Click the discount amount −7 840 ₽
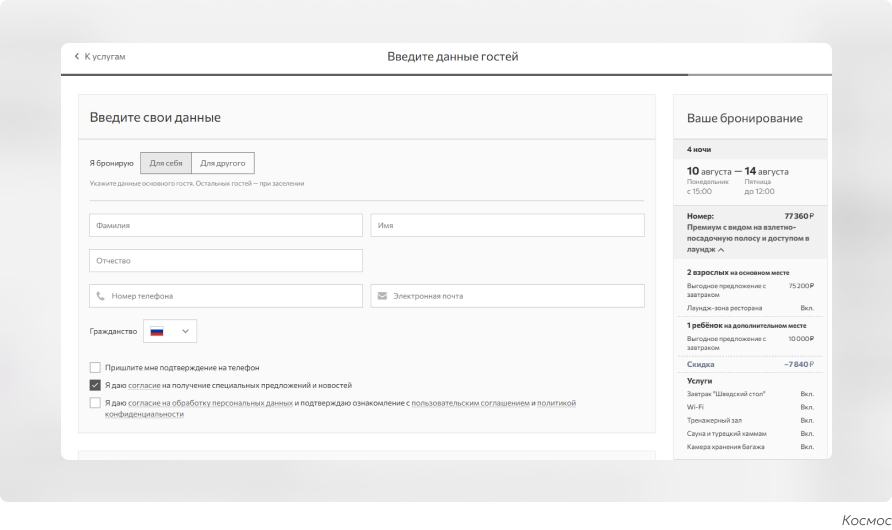This screenshot has width=892, height=530. tap(799, 365)
